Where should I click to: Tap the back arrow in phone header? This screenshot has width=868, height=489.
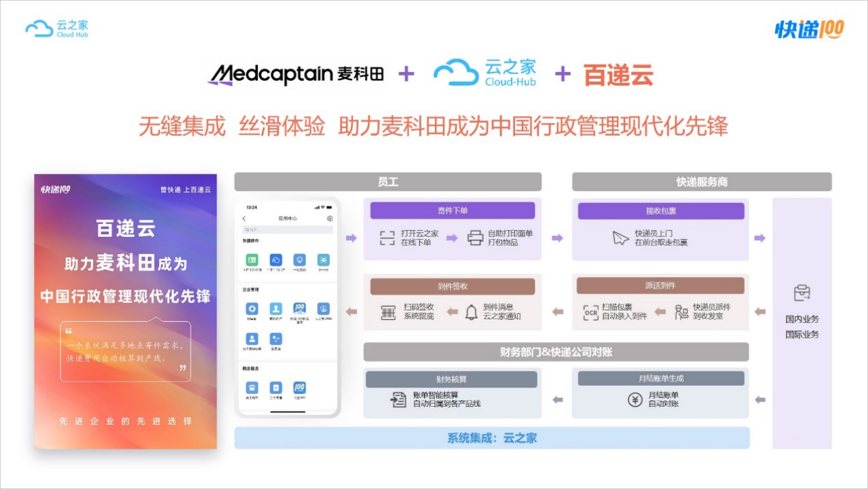point(244,219)
